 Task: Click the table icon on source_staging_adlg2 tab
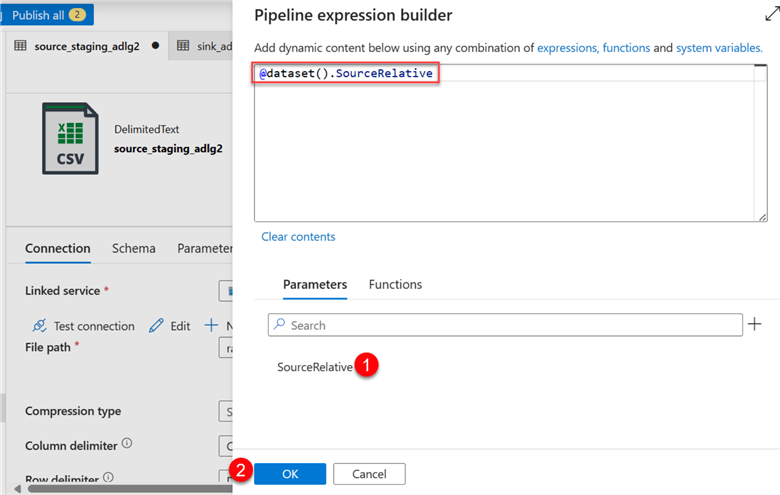[x=21, y=46]
